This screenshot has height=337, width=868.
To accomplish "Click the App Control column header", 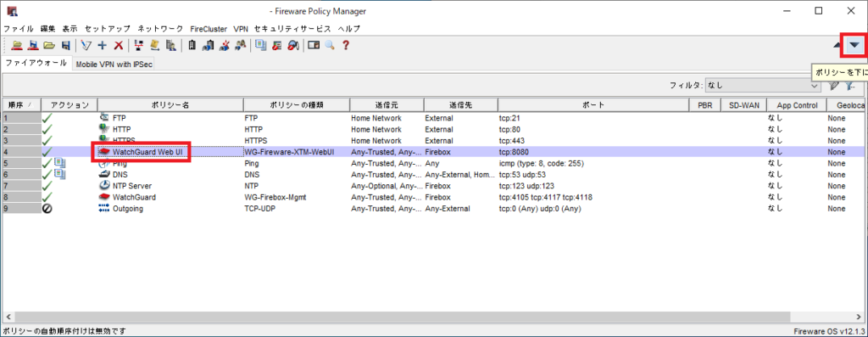I will (797, 104).
